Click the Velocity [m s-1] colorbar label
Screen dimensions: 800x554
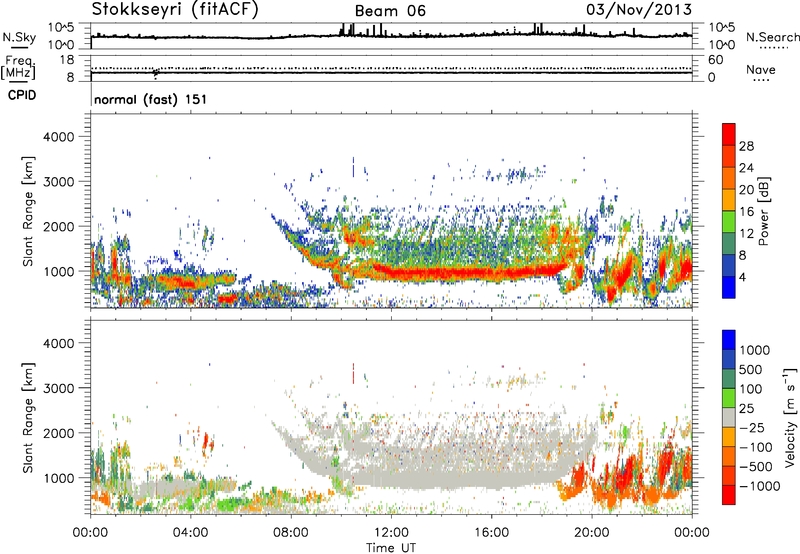pos(790,417)
